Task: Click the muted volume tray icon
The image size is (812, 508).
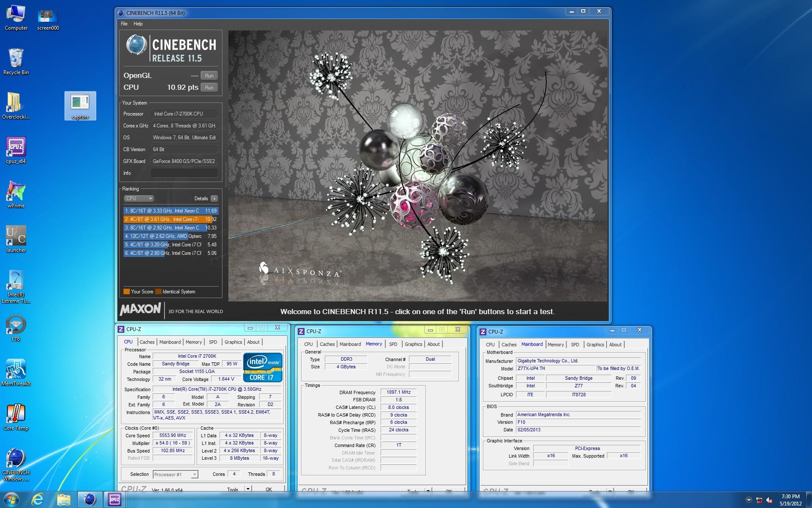Action: tap(770, 500)
